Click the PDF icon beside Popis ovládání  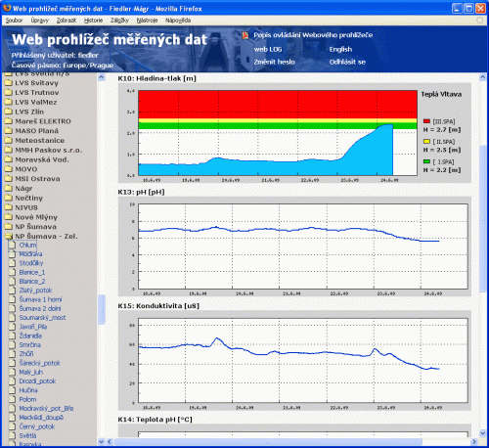245,35
